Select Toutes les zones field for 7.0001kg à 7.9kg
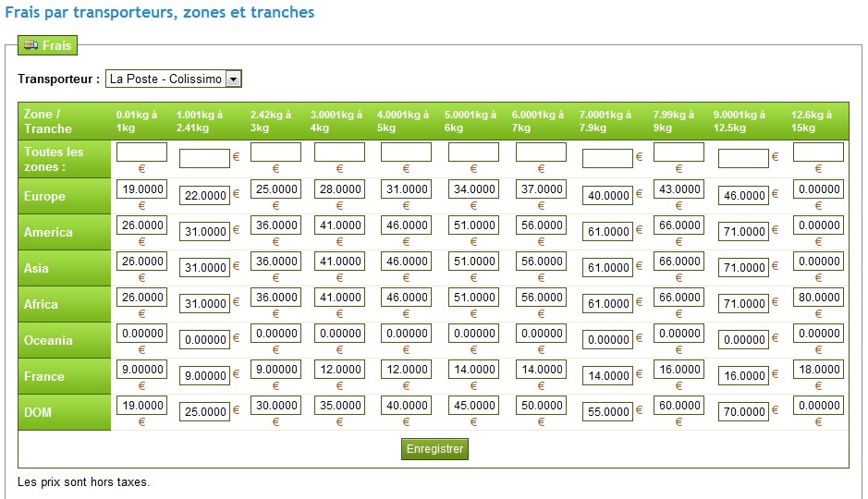This screenshot has height=499, width=868. [x=607, y=158]
